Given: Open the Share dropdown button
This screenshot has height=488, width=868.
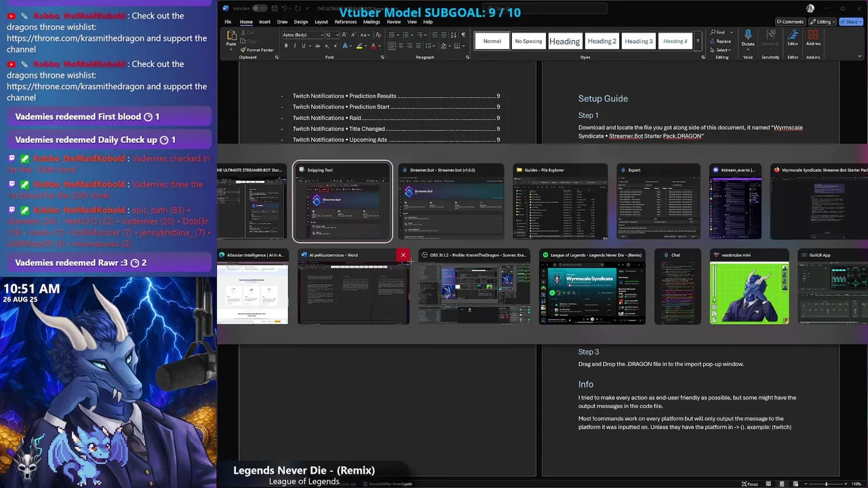Looking at the screenshot, I should [x=851, y=22].
